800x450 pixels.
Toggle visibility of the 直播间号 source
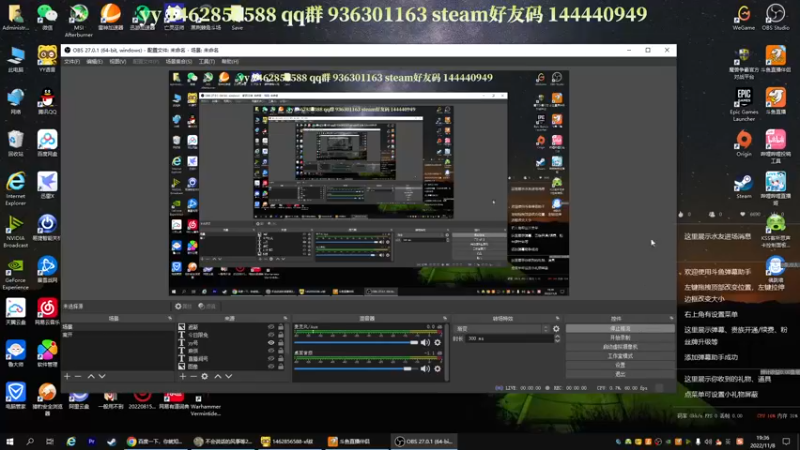pyautogui.click(x=271, y=359)
